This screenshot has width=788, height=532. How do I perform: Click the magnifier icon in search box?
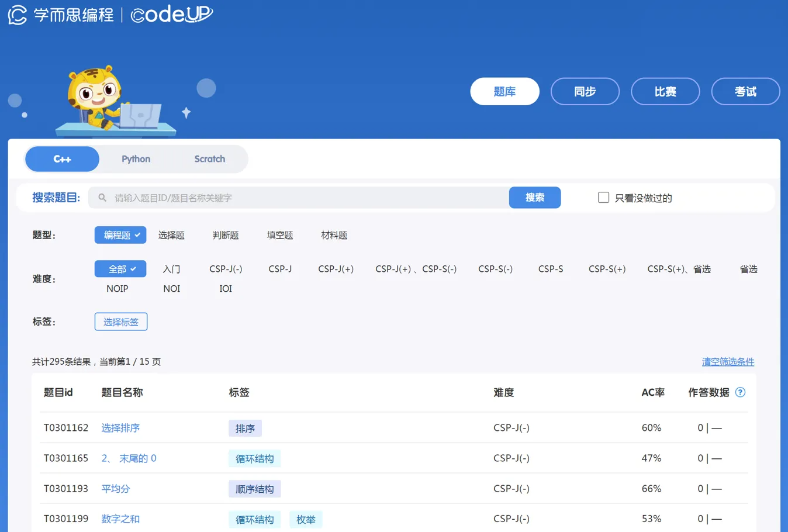[x=102, y=198]
